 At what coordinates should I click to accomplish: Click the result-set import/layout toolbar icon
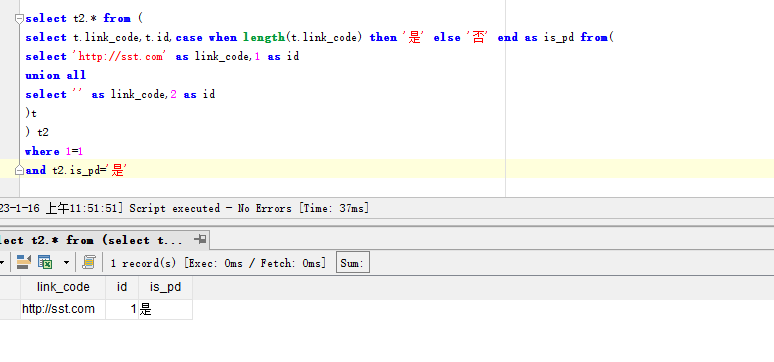click(x=23, y=262)
